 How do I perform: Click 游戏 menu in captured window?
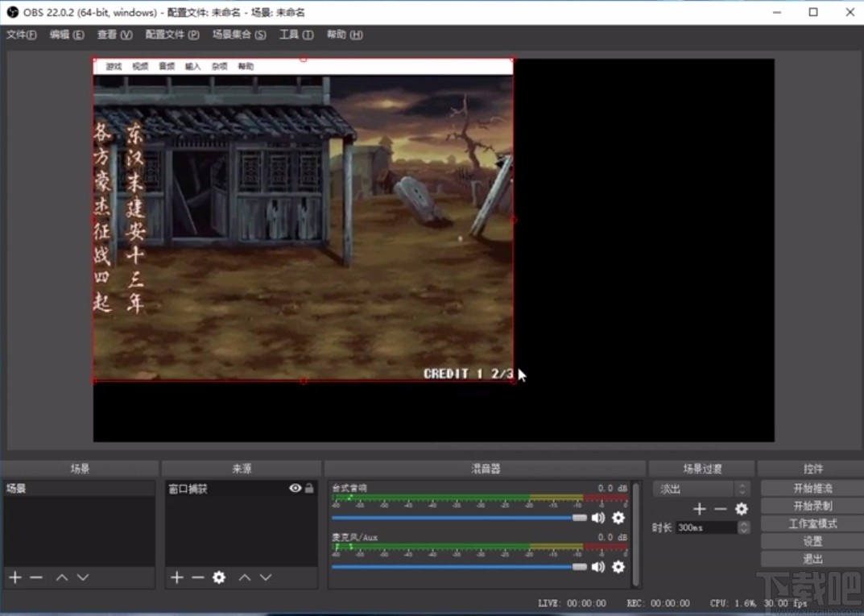pyautogui.click(x=114, y=66)
